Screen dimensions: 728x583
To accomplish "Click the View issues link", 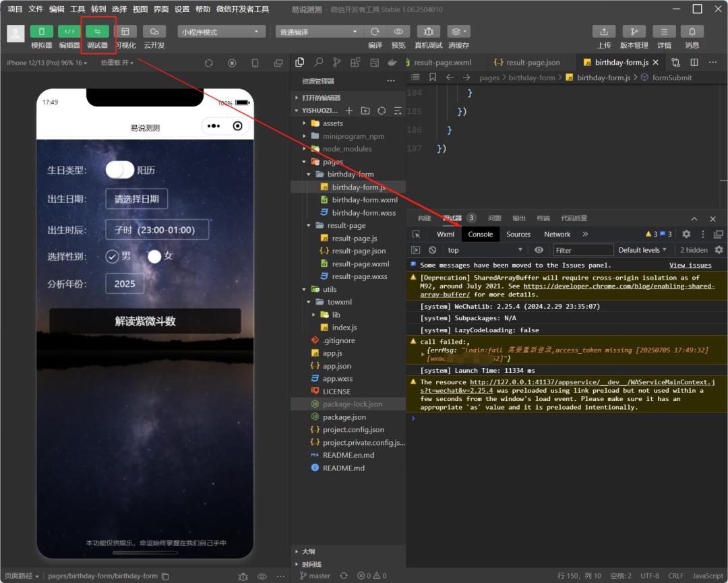I will click(x=690, y=266).
